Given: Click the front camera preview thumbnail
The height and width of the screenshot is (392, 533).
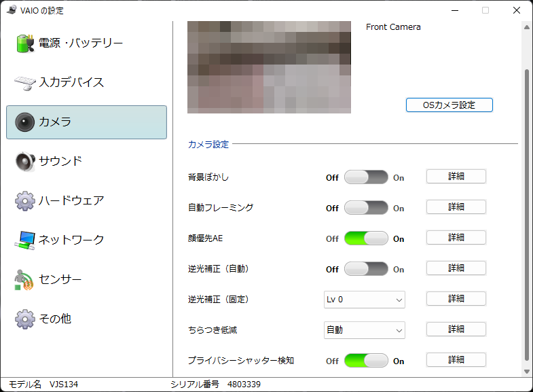Looking at the screenshot, I should point(270,67).
